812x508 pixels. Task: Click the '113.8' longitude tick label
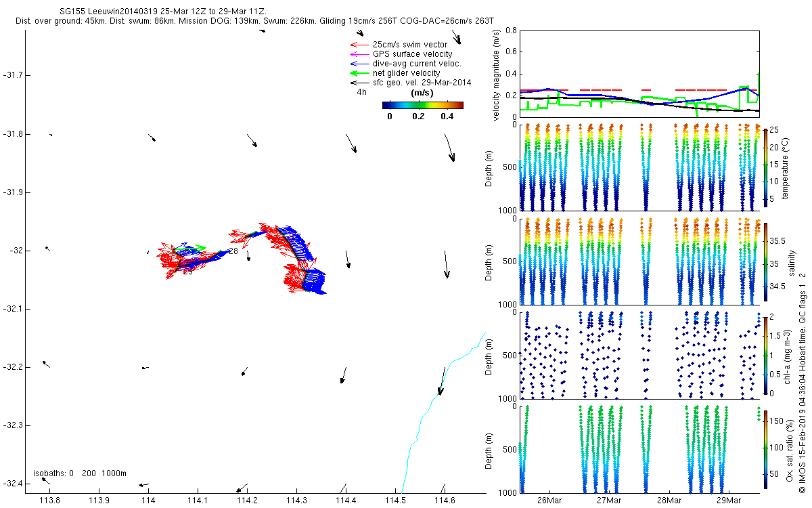[50, 500]
